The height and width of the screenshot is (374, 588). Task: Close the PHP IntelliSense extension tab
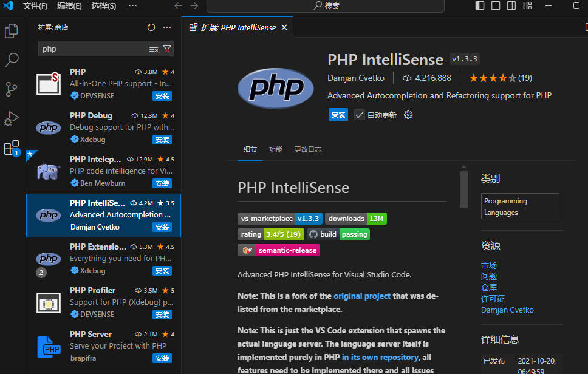[284, 27]
